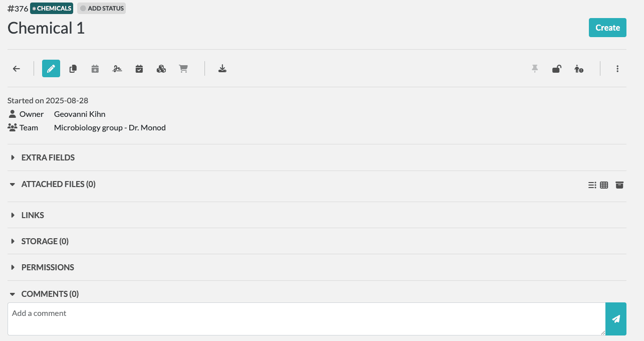
Task: Click the duplicate (copy) icon
Action: (x=73, y=69)
